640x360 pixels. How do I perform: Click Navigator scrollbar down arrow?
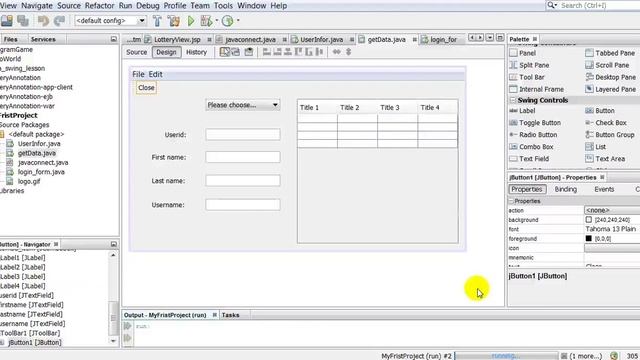(113, 340)
